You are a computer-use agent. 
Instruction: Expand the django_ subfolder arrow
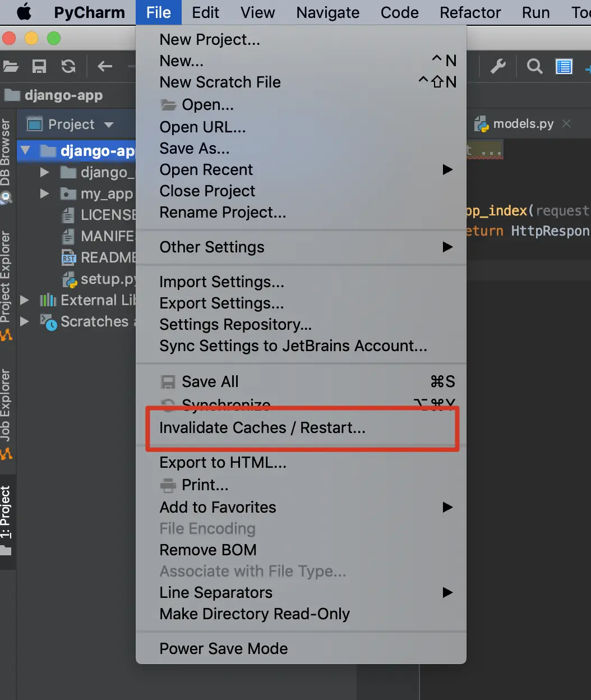point(45,172)
